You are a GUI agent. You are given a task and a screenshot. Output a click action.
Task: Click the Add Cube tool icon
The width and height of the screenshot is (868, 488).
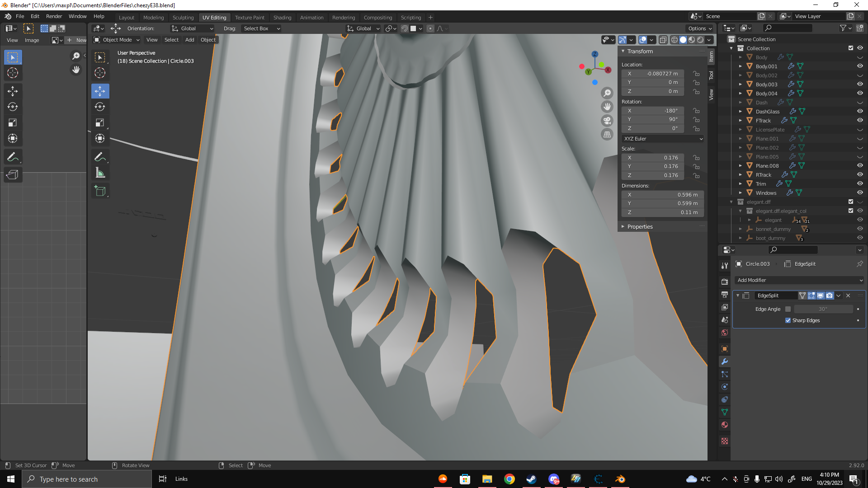click(x=100, y=191)
